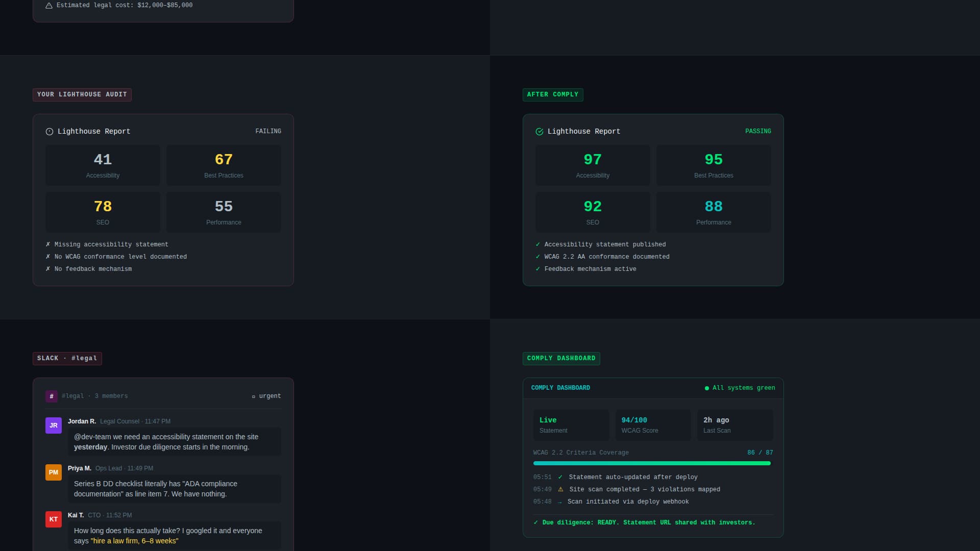The height and width of the screenshot is (551, 980).
Task: Click the WCAG 2.2 Criteria Coverage progress bar
Action: [652, 463]
